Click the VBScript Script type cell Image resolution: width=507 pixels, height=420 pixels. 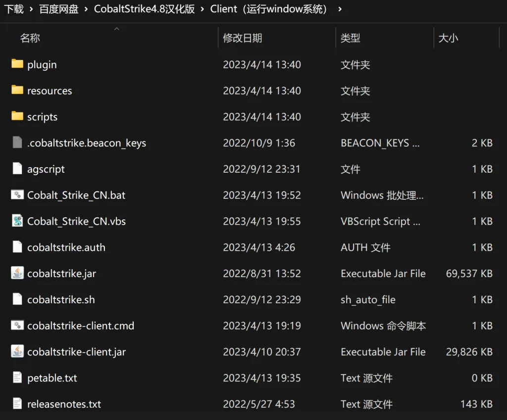point(381,221)
